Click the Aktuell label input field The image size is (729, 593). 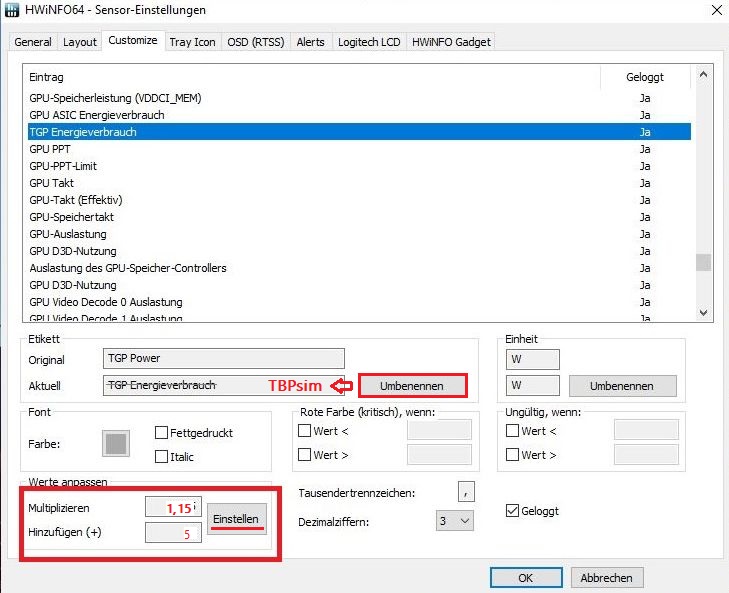click(x=224, y=386)
